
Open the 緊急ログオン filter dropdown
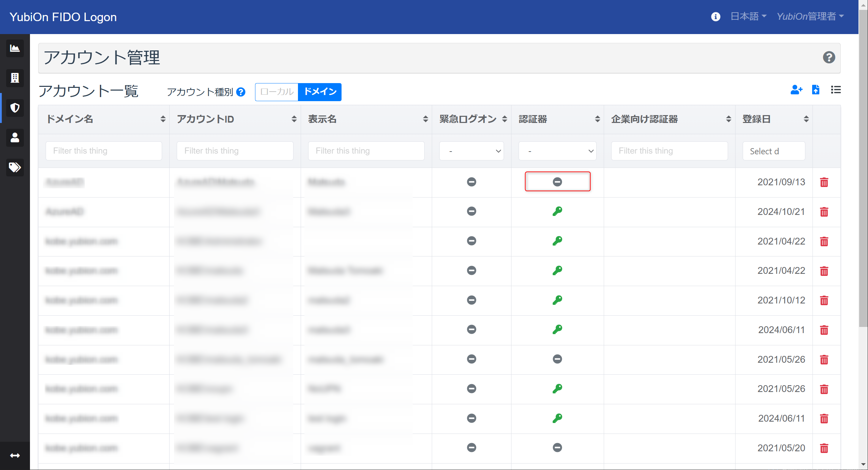pyautogui.click(x=472, y=151)
